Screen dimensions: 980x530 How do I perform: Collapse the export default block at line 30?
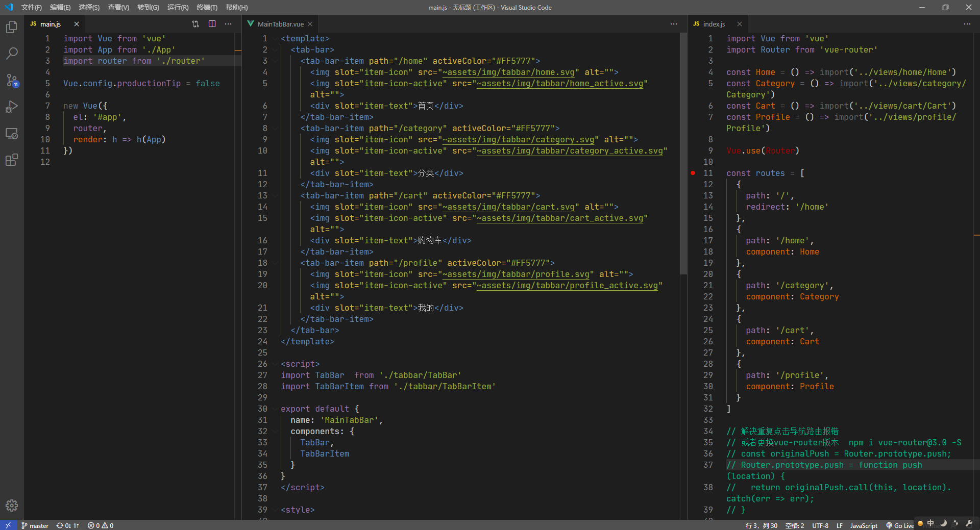(x=276, y=409)
